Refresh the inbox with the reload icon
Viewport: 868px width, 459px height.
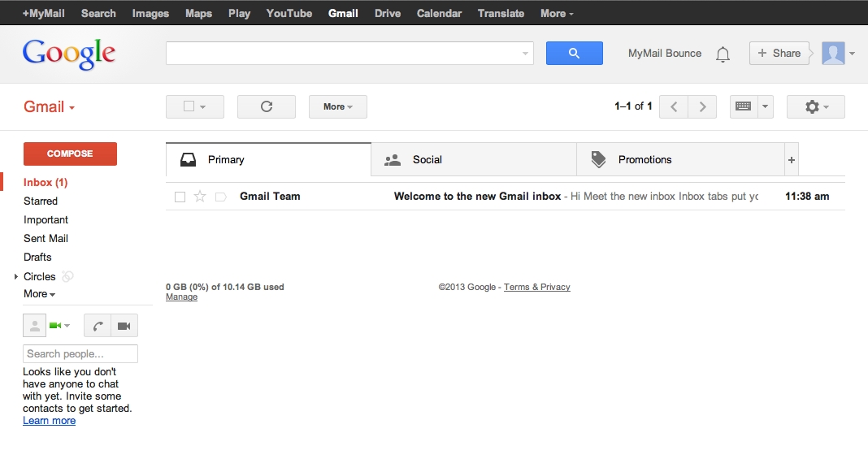(267, 106)
